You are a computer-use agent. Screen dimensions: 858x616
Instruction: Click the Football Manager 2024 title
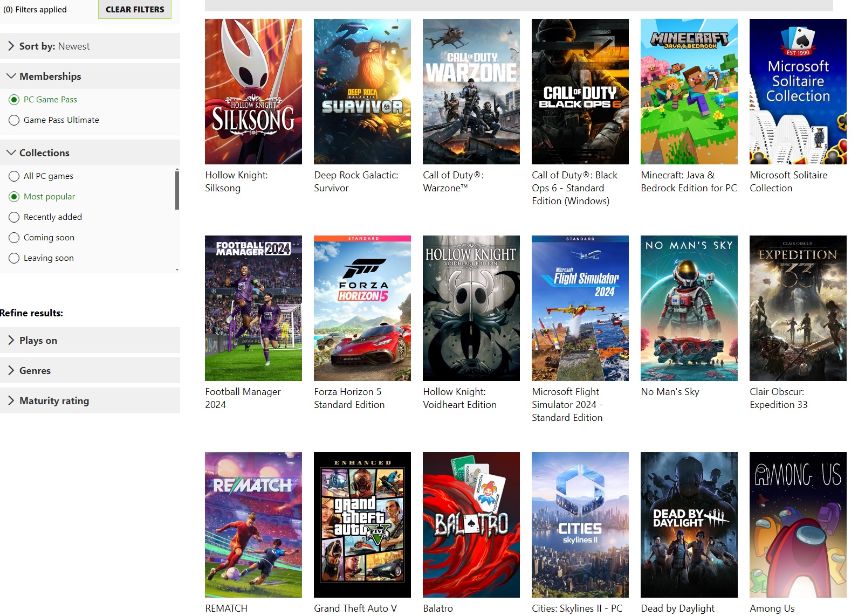point(243,398)
